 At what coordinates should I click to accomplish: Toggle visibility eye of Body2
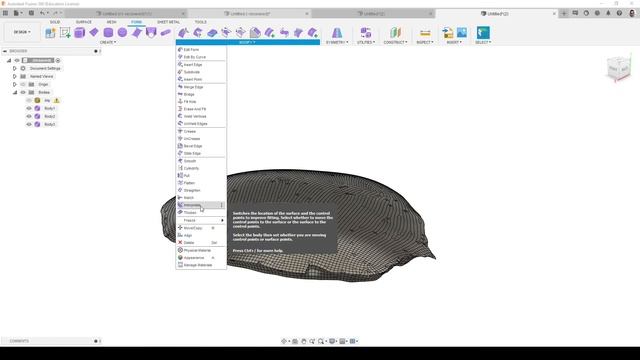(29, 116)
